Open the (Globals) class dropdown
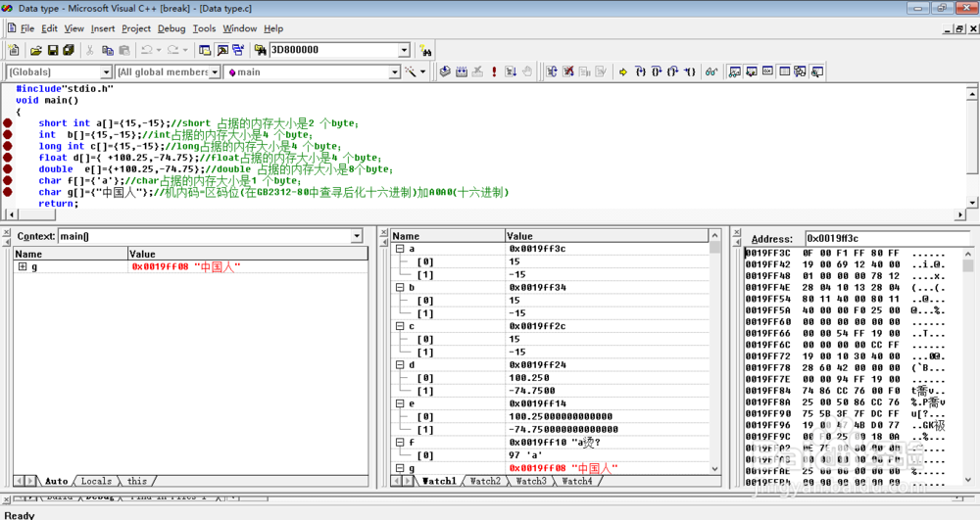The width and height of the screenshot is (980, 520). coord(106,72)
